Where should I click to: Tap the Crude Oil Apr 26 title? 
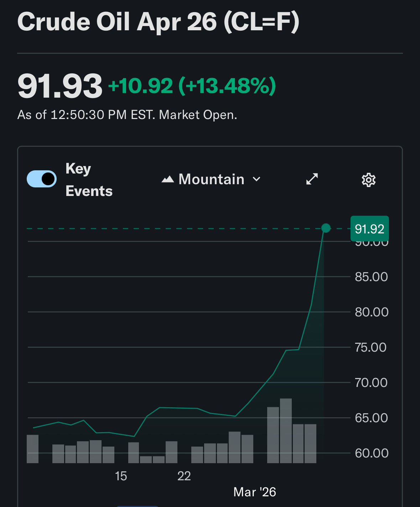point(158,22)
